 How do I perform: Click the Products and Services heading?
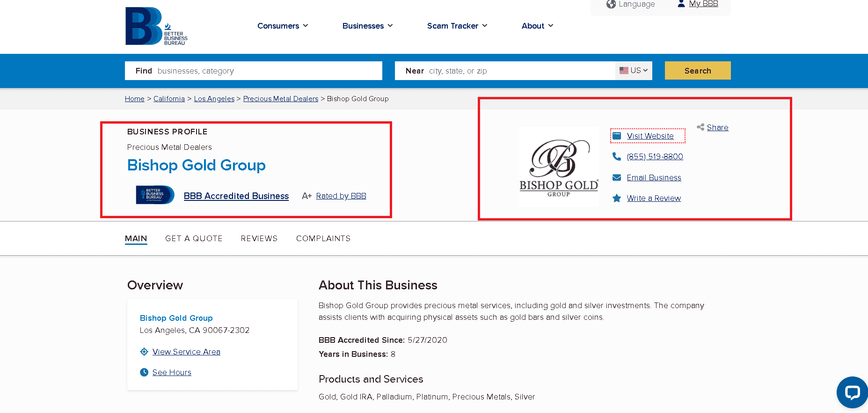[371, 379]
